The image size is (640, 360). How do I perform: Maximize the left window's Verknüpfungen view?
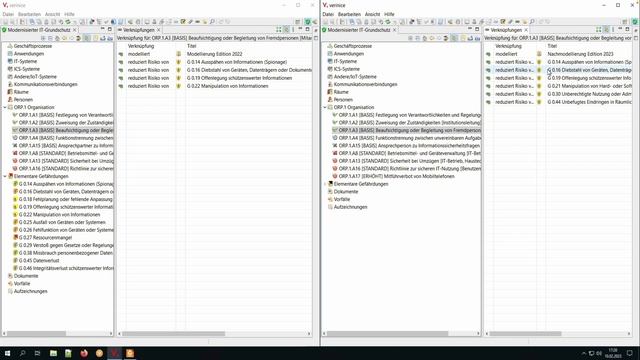[307, 29]
